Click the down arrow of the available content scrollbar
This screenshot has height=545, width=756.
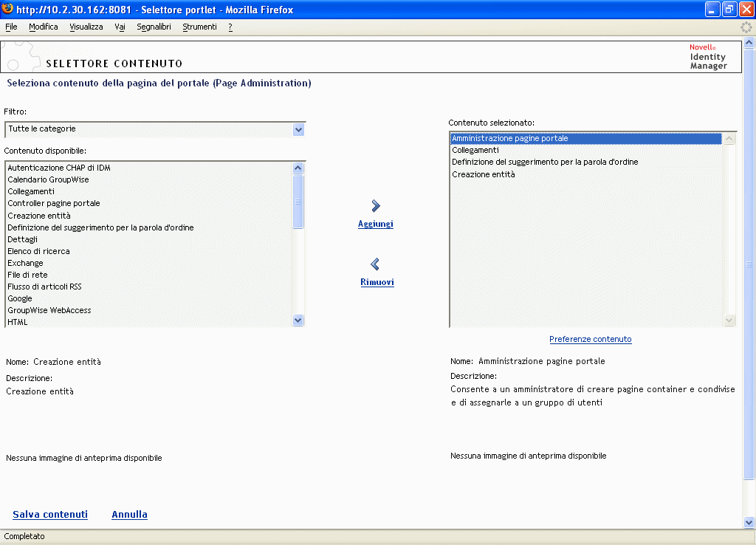tap(298, 320)
